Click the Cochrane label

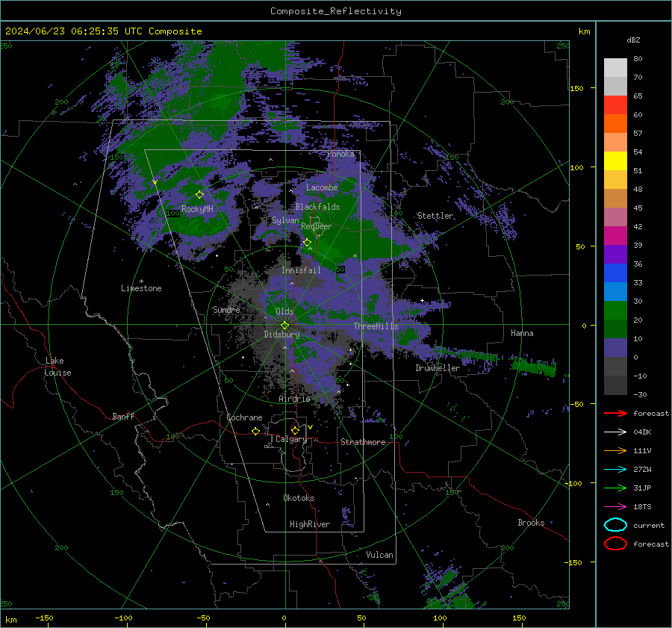244,417
